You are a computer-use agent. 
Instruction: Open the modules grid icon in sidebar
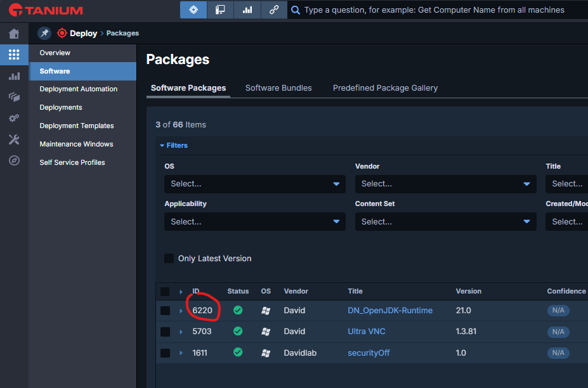click(14, 55)
